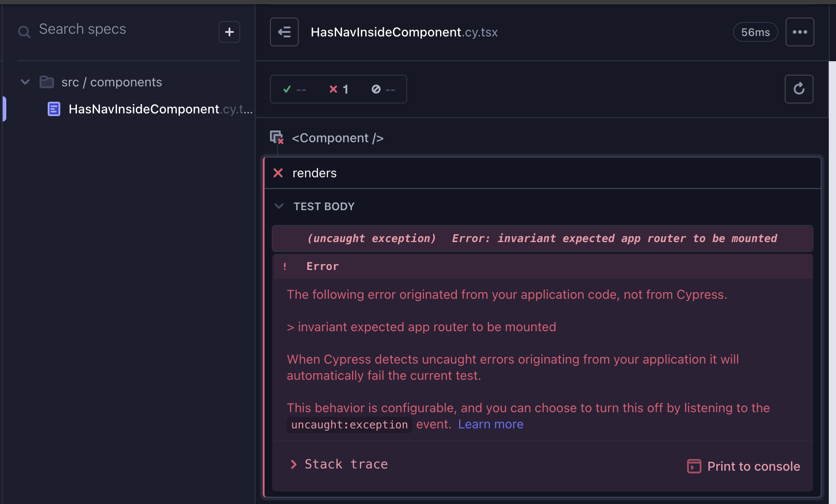Click the Error heading label
836x504 pixels.
(323, 266)
